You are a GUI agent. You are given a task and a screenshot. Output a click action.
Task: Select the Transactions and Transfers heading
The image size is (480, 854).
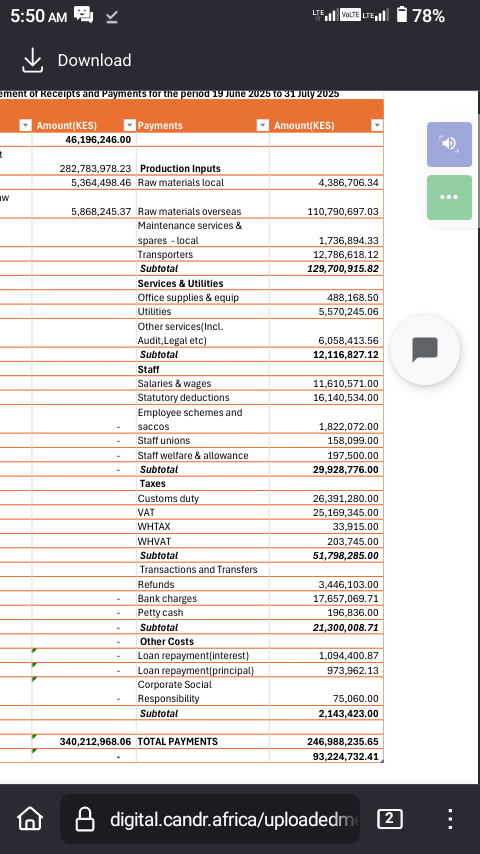[x=198, y=570]
